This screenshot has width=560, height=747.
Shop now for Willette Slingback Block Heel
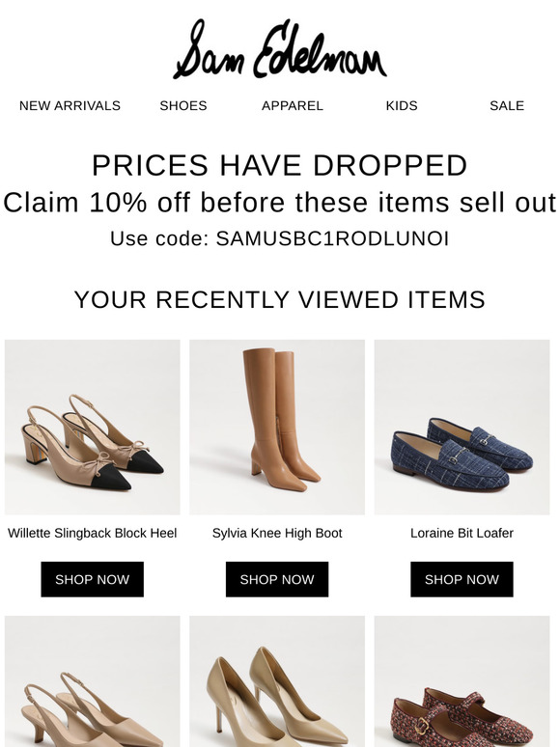coord(92,579)
